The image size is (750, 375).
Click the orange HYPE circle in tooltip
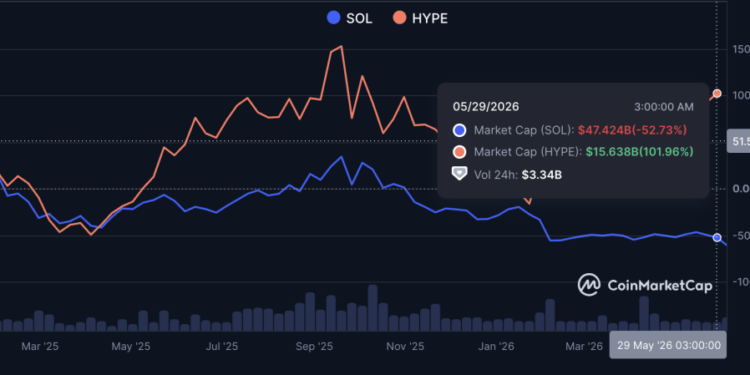point(459,152)
